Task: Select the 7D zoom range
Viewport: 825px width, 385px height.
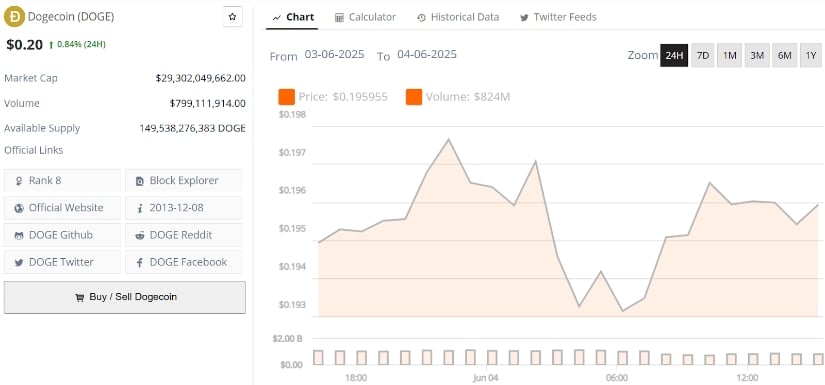Action: 703,55
